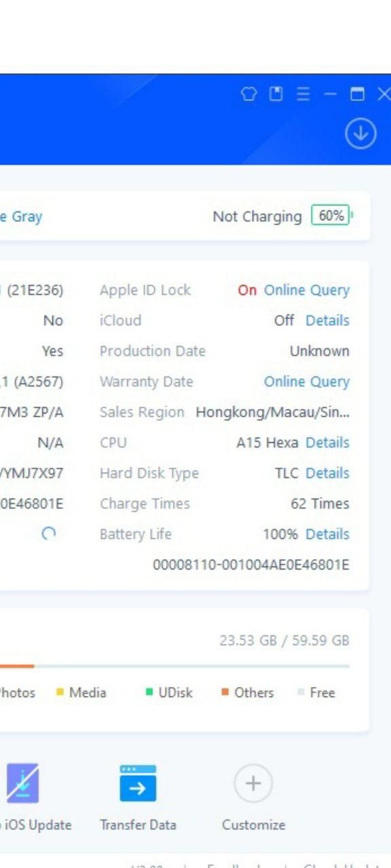
Task: Open Battery Life Details
Action: tap(327, 534)
